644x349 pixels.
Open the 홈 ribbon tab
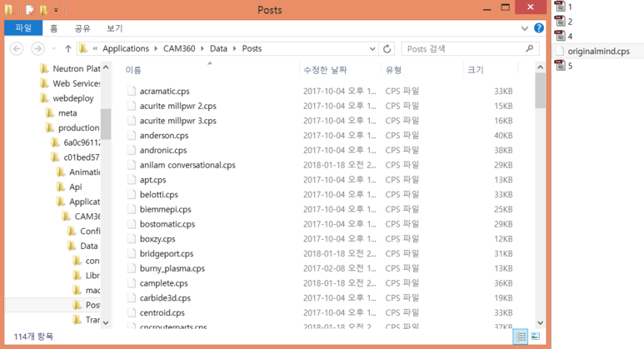pos(54,28)
